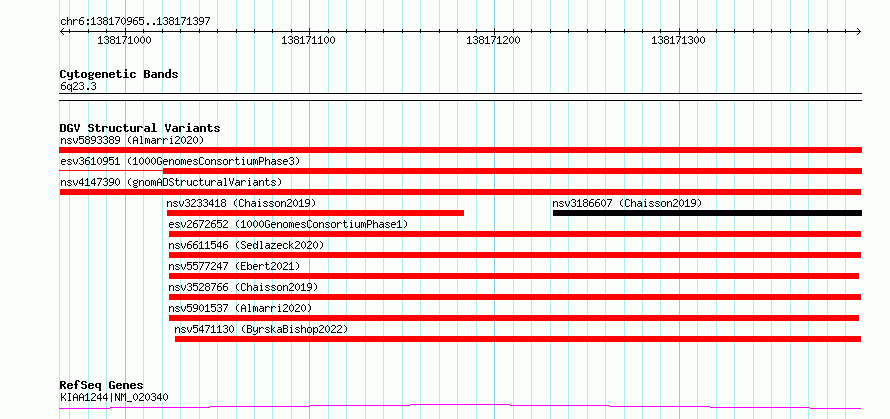The image size is (890, 419).
Task: Open esv3610951 (1000GenomesConsortiumPhase3) label
Action: (x=180, y=161)
